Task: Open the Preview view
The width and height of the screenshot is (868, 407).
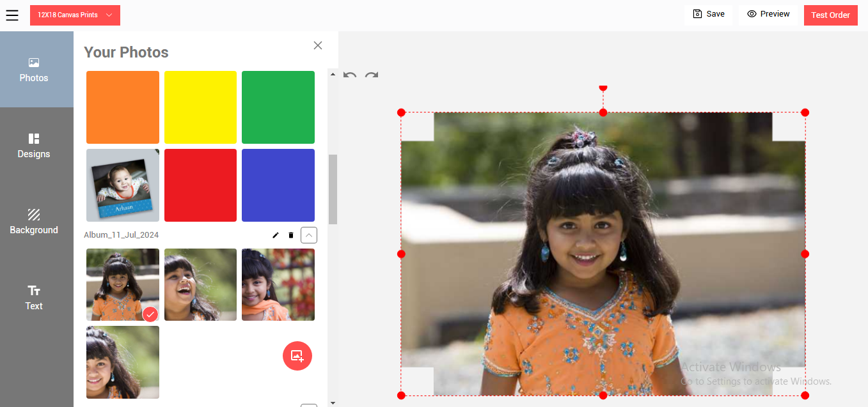Action: coord(768,14)
